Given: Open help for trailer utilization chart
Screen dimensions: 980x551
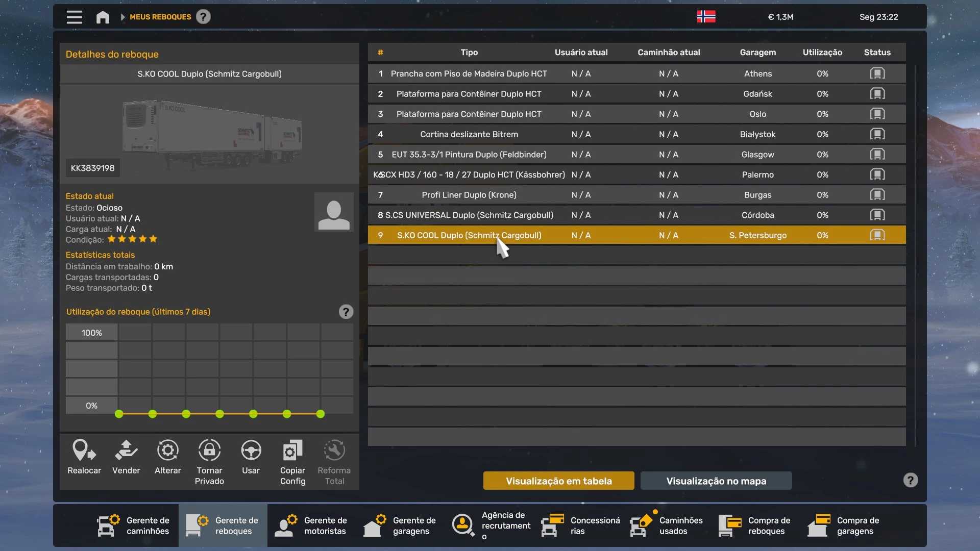Looking at the screenshot, I should pos(346,312).
